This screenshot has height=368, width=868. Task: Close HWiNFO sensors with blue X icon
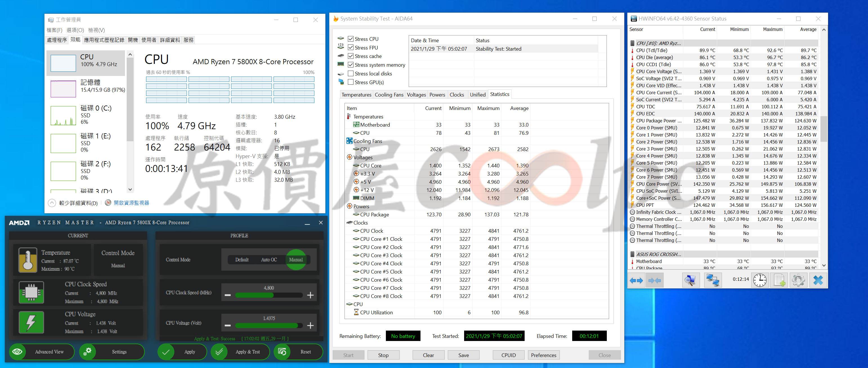point(818,280)
